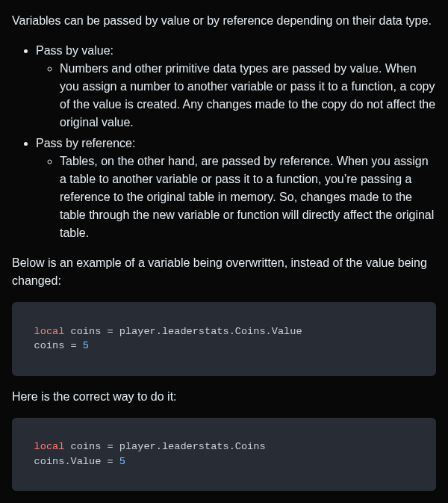Click the red "local" keyword in the first code block
This screenshot has width=448, height=503.
pyautogui.click(x=49, y=331)
